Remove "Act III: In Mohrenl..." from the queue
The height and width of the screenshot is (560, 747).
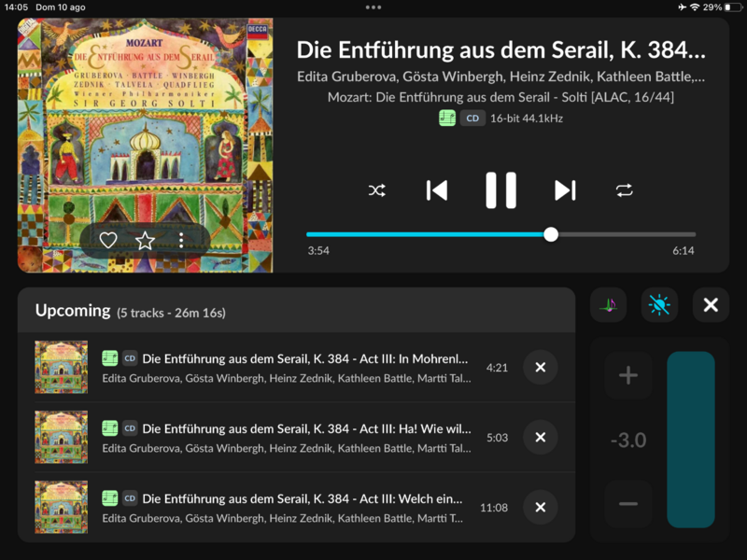point(540,368)
